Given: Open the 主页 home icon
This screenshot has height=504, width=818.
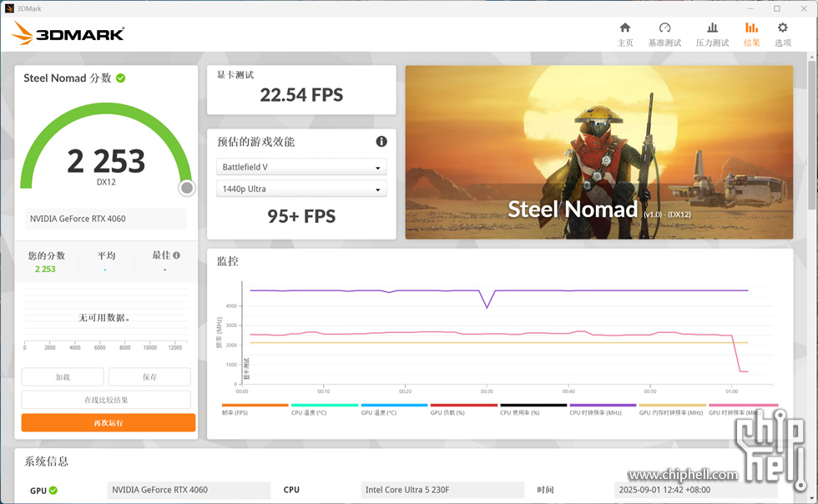Looking at the screenshot, I should tap(625, 34).
